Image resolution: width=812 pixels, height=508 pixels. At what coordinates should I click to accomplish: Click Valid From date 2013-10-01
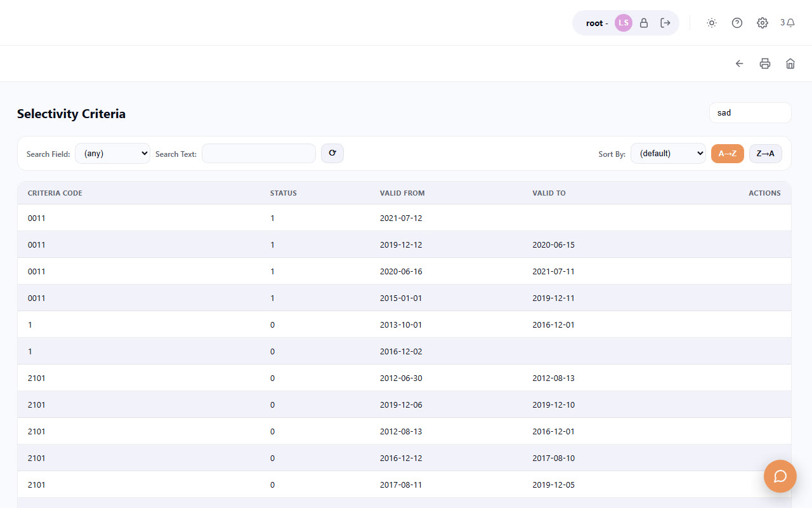[x=401, y=324]
